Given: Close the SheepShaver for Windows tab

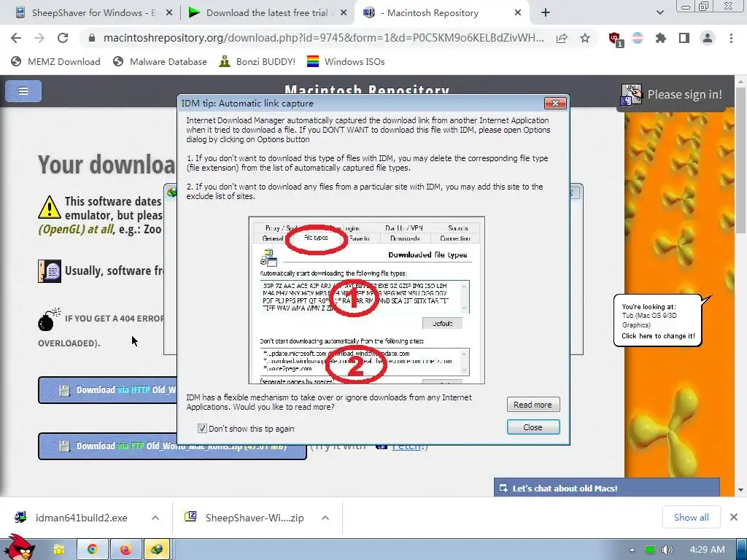Looking at the screenshot, I should click(169, 13).
